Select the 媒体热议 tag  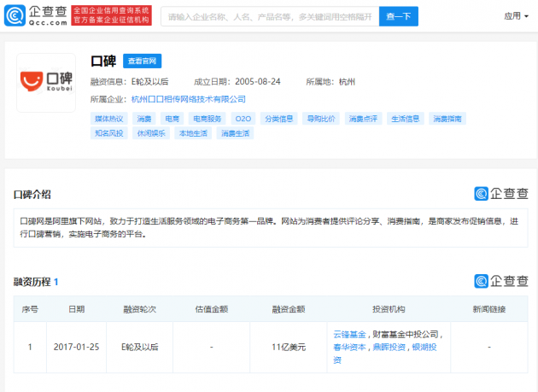[109, 119]
